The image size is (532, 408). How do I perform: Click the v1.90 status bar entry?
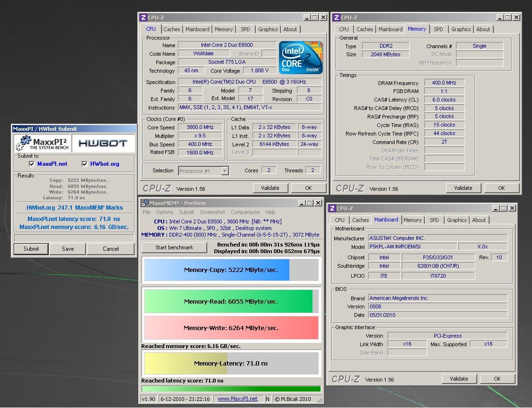148,399
